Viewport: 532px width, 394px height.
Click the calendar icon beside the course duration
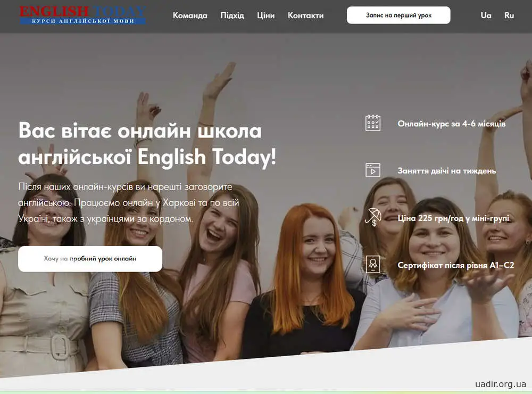pos(373,122)
